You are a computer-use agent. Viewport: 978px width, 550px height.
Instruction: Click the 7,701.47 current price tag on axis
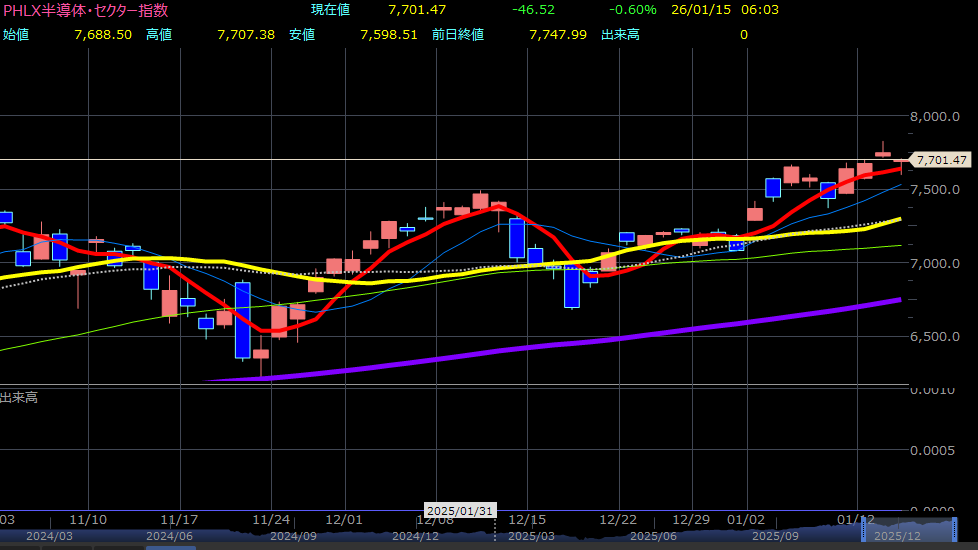(x=941, y=160)
